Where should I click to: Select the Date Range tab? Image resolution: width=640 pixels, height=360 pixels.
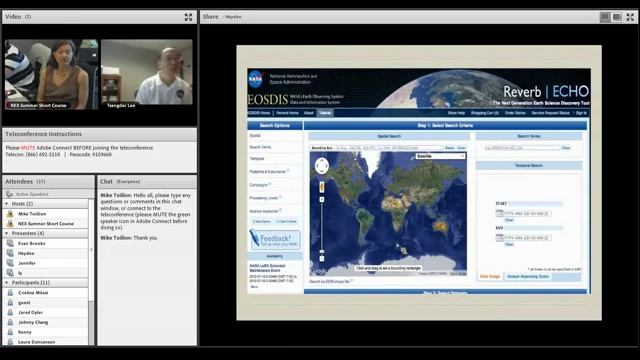click(x=490, y=276)
